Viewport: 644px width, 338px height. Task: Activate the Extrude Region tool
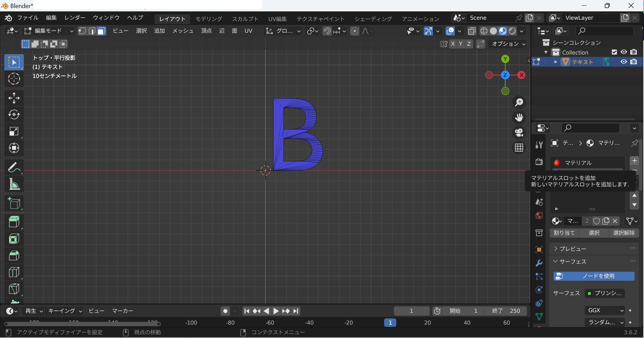(14, 222)
